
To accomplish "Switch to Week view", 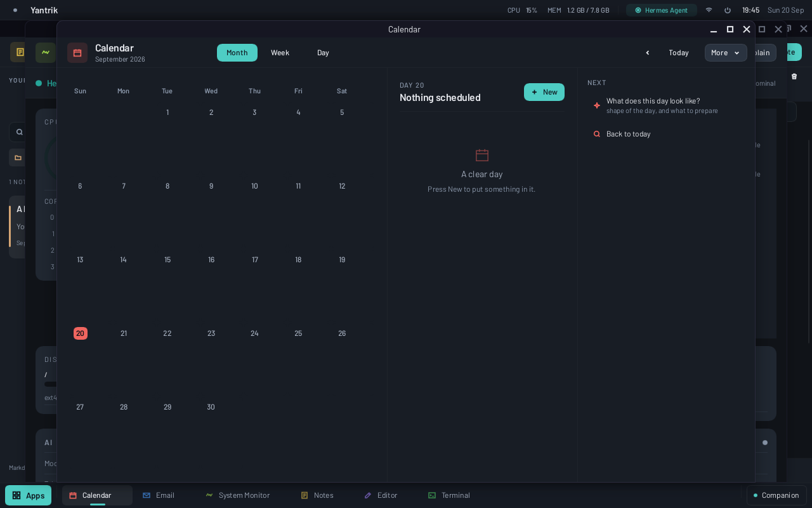I will point(280,53).
